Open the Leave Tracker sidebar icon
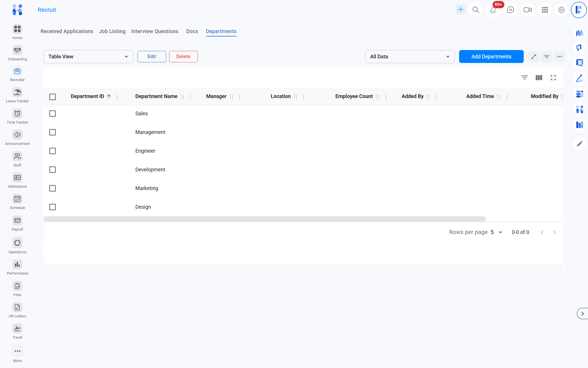Screen dimensions: 588x368 tap(17, 92)
